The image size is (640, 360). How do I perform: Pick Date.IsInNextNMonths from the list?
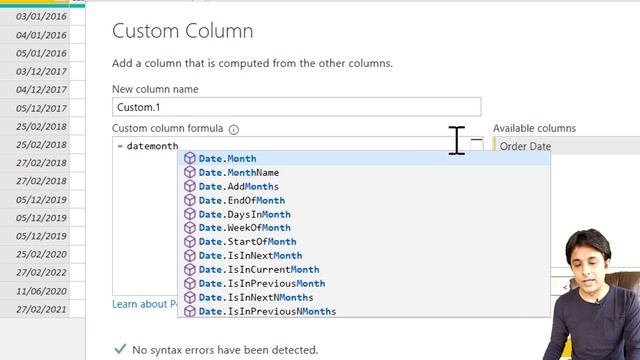click(x=364, y=297)
